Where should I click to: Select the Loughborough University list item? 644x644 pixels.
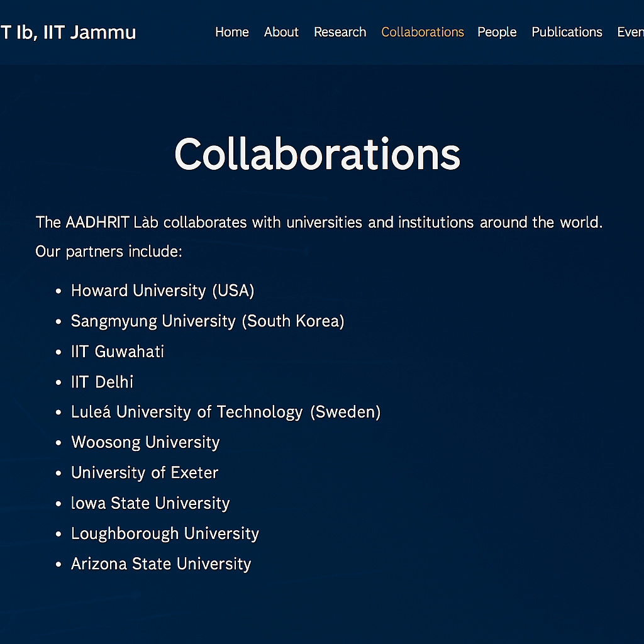tap(165, 533)
